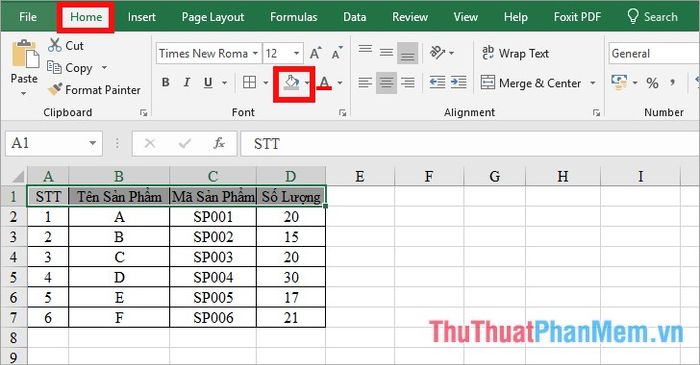The image size is (700, 365).
Task: Toggle bottom vertical alignment
Action: tap(407, 53)
